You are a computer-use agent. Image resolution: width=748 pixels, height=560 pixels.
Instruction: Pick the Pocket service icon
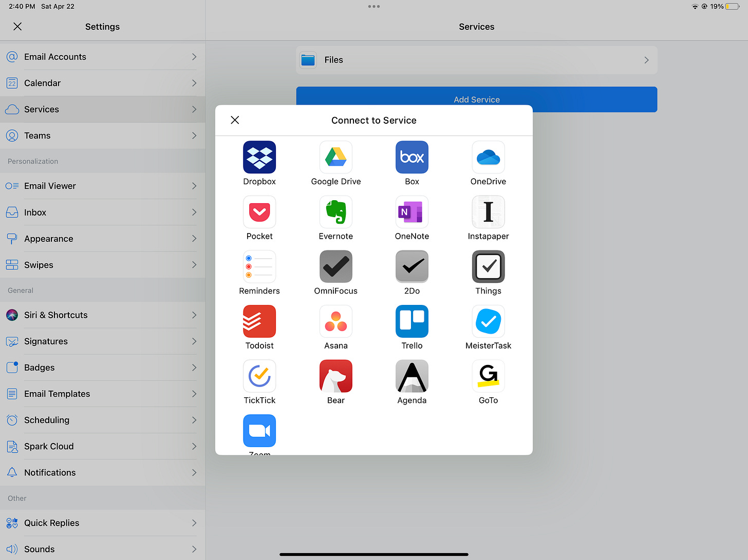click(259, 212)
